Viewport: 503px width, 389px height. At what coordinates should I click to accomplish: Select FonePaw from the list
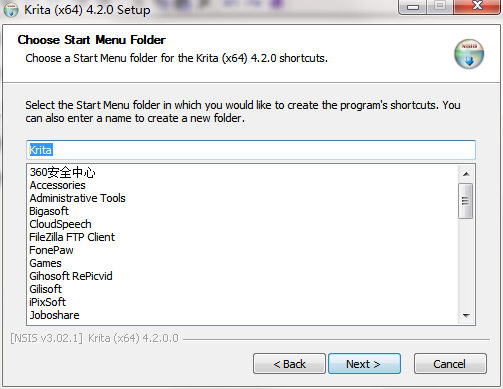[x=51, y=250]
